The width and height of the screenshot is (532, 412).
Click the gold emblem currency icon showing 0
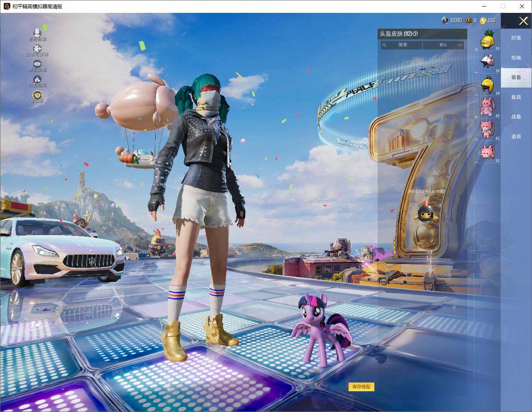(469, 20)
